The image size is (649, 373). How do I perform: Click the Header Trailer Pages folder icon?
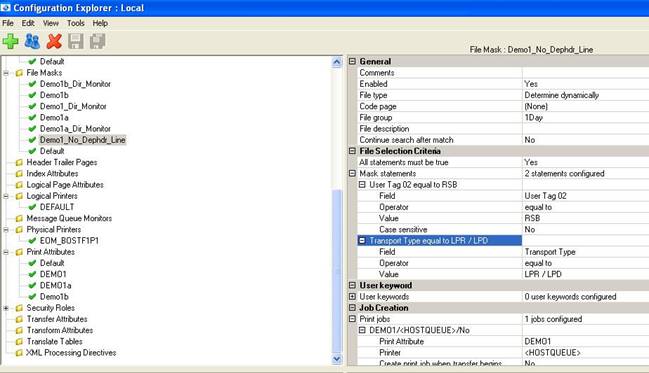[19, 163]
